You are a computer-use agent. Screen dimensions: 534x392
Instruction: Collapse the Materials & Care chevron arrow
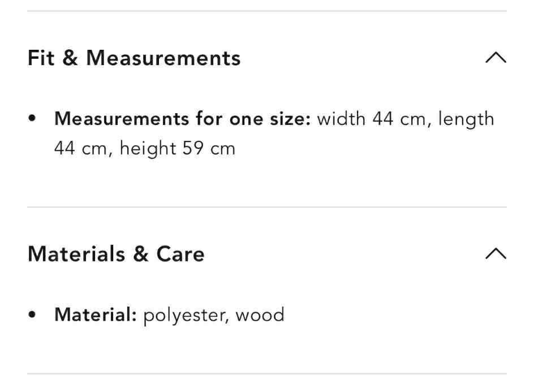click(496, 253)
